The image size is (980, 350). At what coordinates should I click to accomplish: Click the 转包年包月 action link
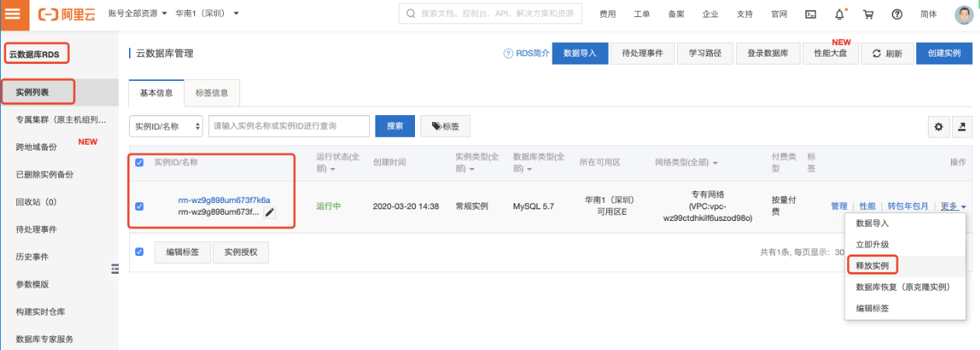click(908, 206)
